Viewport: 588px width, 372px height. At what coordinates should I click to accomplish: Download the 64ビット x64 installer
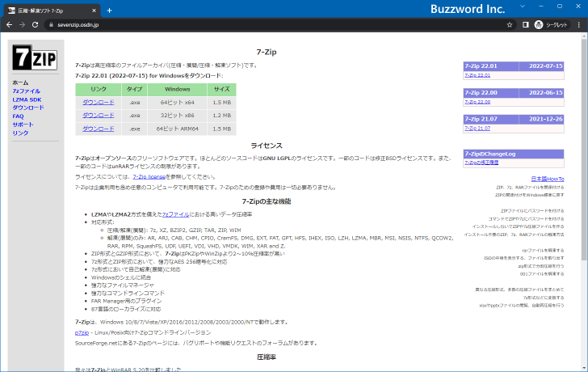point(99,103)
